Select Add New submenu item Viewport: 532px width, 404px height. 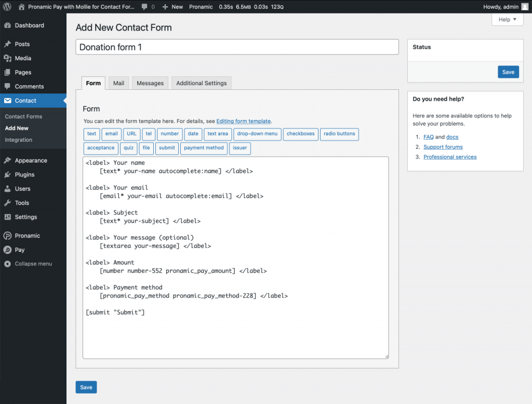tap(17, 128)
